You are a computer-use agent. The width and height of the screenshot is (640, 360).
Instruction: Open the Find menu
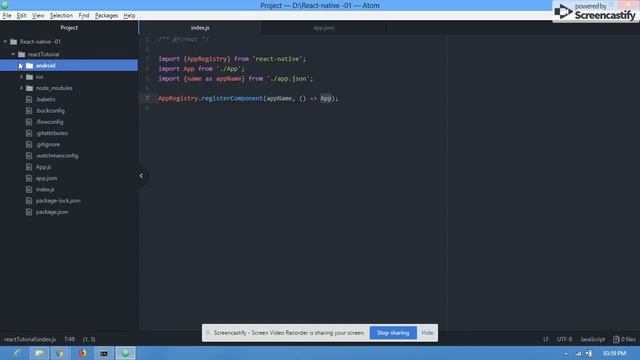pyautogui.click(x=84, y=16)
